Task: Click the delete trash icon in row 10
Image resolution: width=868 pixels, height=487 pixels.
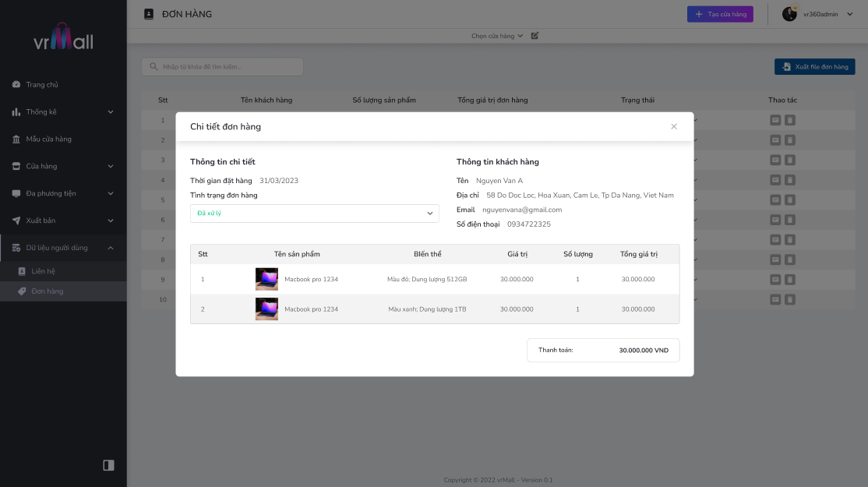Action: (790, 299)
